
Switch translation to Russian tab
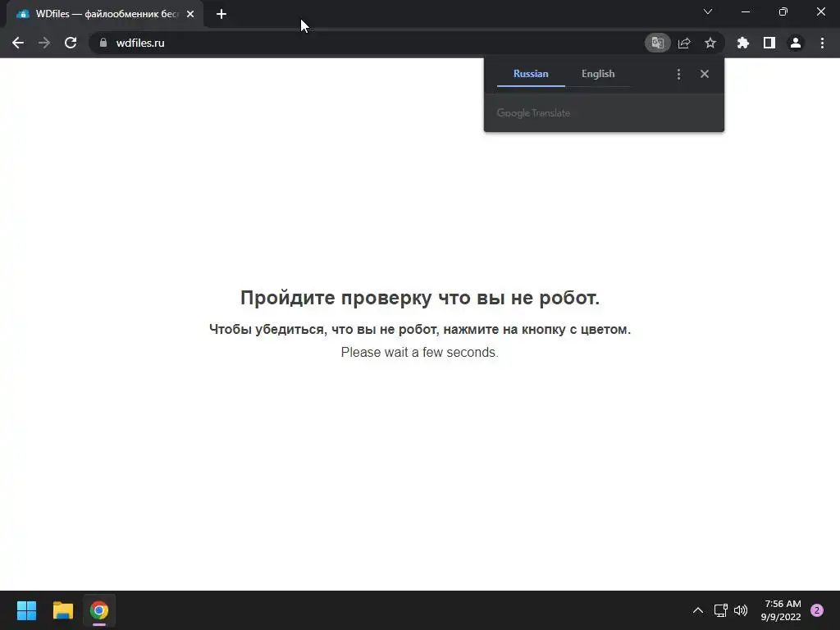tap(531, 74)
